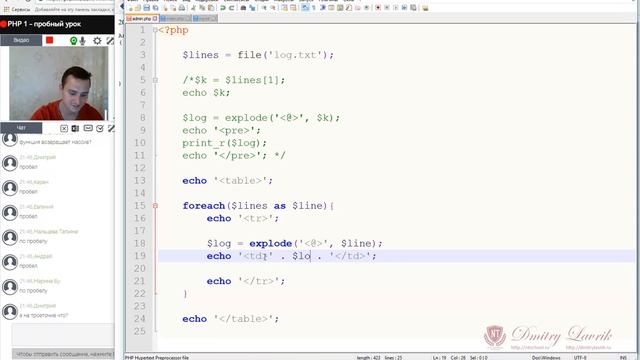Screen dimensions: 640x360
Task: Toggle the microphone icon in video panel
Action: [82, 40]
